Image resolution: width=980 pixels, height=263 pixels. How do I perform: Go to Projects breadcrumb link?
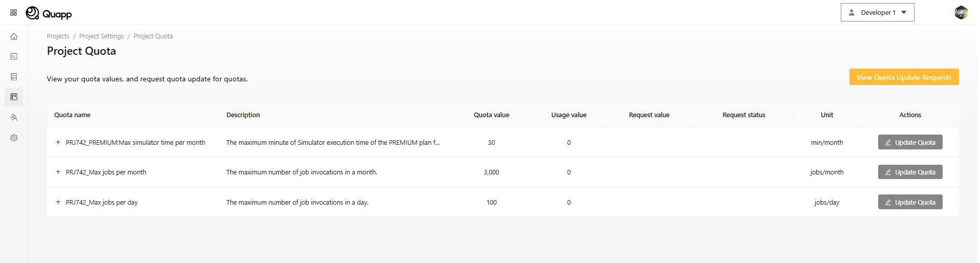point(58,36)
